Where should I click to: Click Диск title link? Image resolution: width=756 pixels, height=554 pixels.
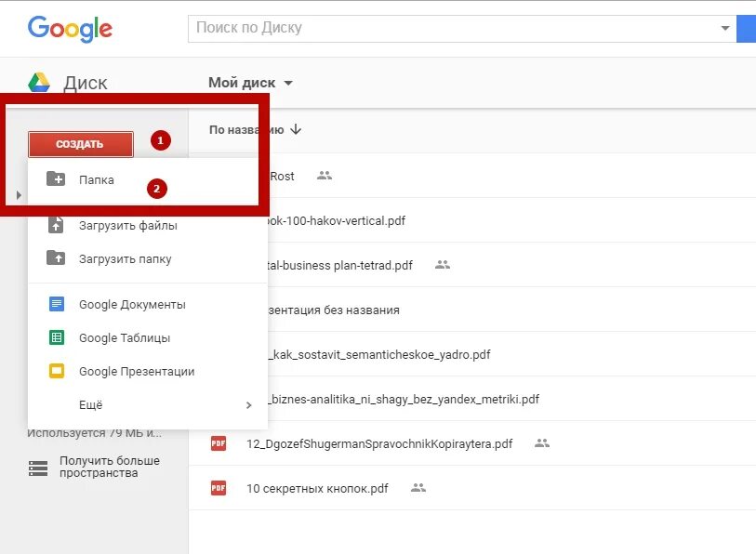tap(86, 83)
